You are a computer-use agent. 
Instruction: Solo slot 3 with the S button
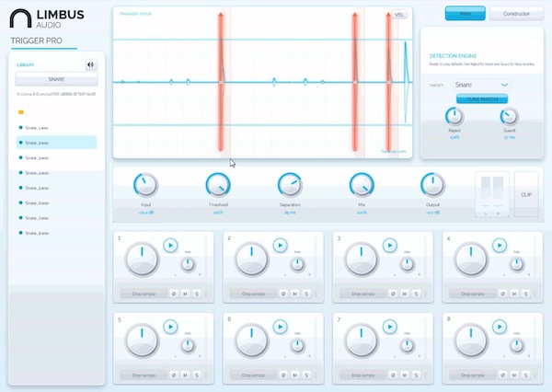416,294
